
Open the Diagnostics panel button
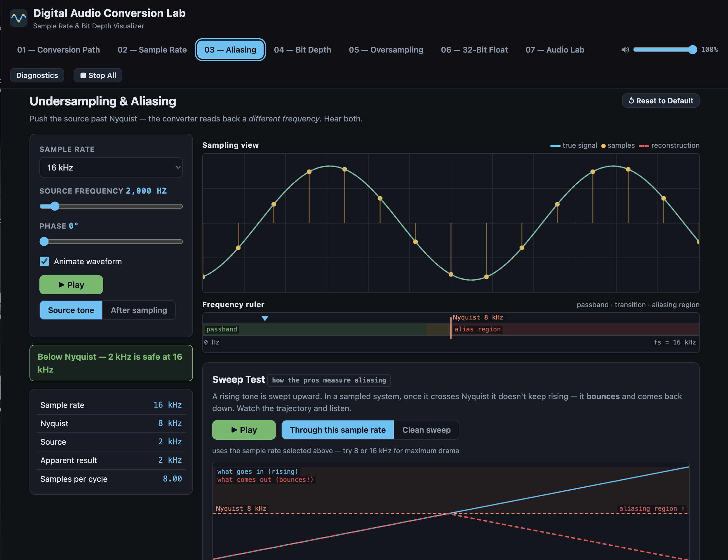[x=37, y=75]
